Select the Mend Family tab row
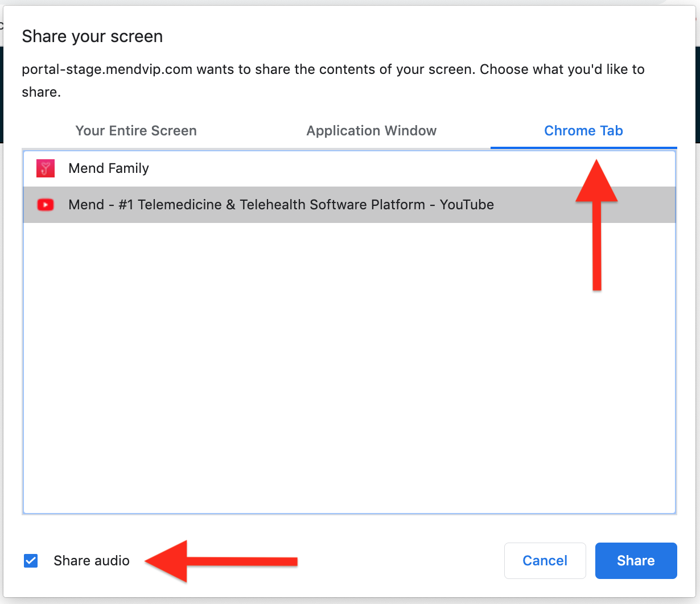The width and height of the screenshot is (700, 604). (349, 168)
